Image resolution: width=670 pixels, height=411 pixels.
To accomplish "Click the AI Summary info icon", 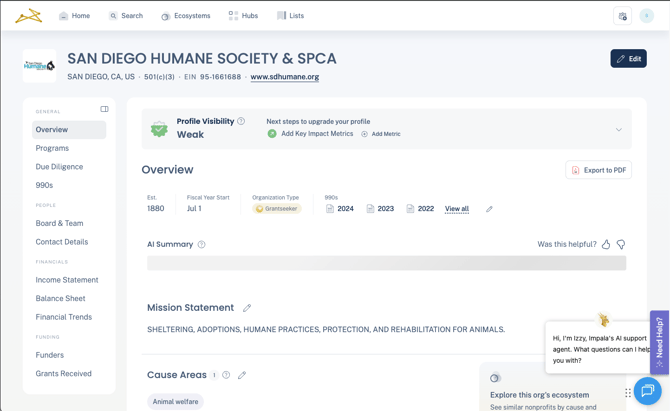I will [x=202, y=244].
